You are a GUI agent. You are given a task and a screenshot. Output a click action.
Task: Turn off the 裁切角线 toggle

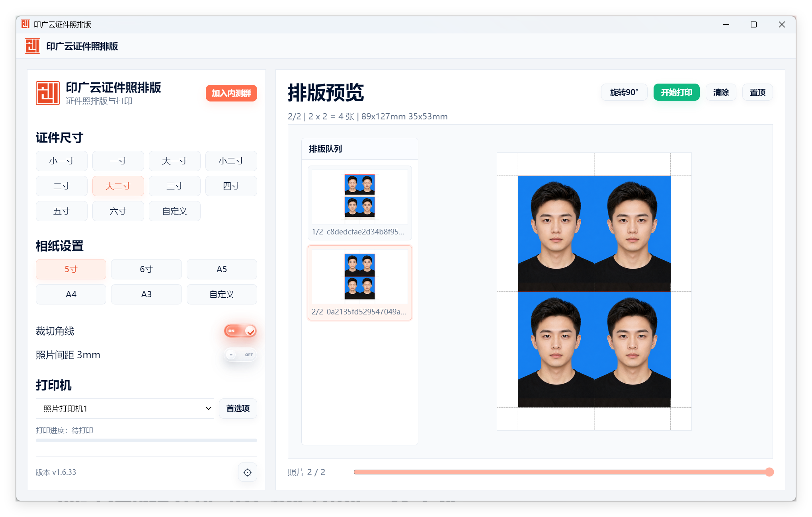click(x=240, y=331)
